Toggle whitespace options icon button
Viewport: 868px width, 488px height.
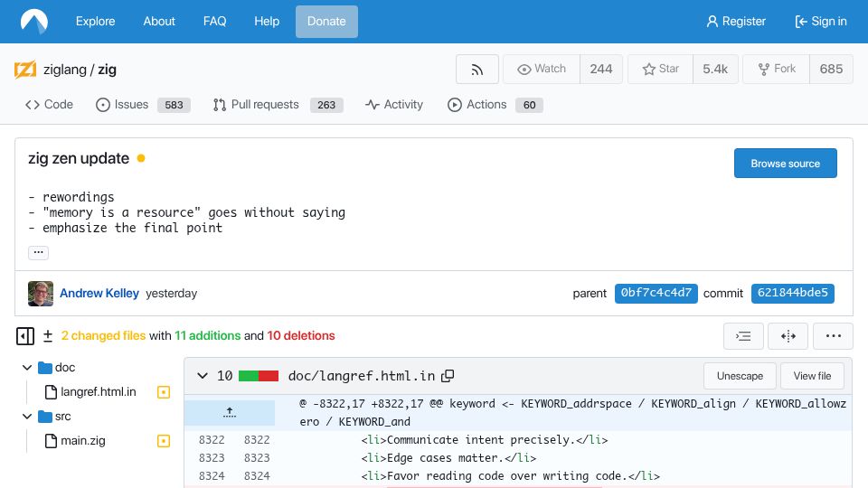click(743, 336)
